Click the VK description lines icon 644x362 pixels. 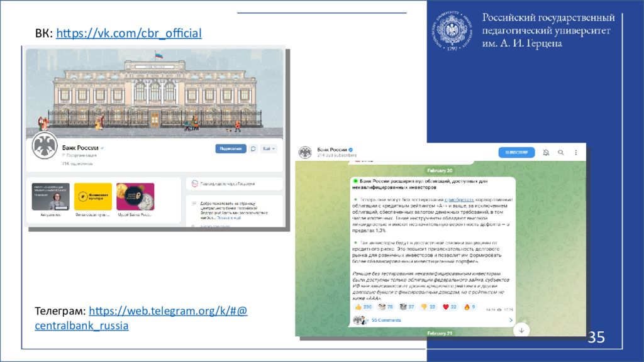pos(194,203)
